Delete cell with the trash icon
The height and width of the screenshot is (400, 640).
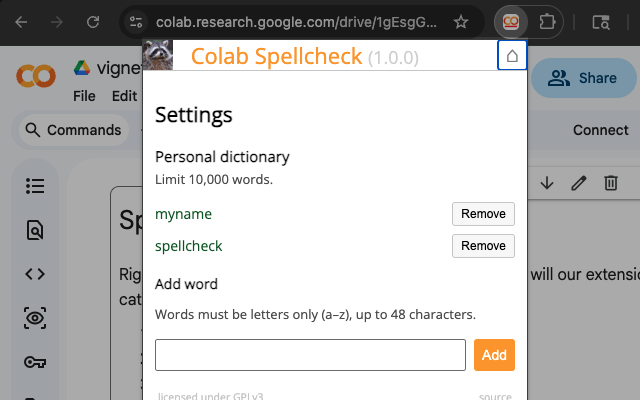click(611, 183)
